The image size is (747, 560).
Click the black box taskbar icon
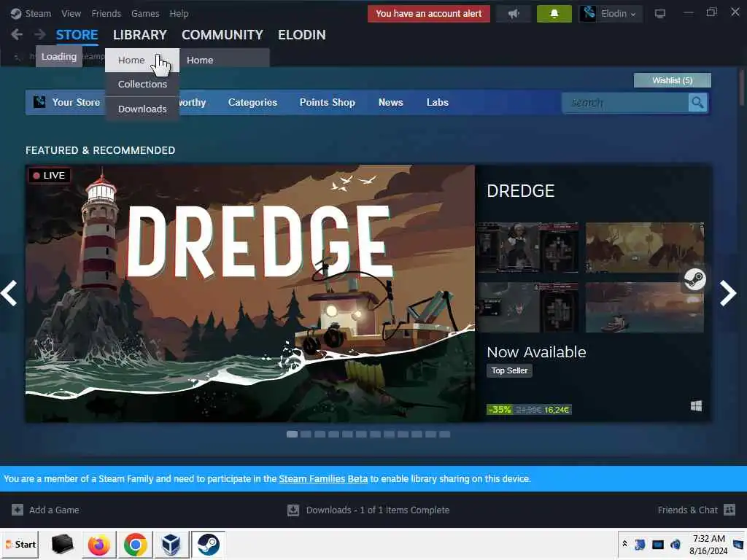click(63, 544)
